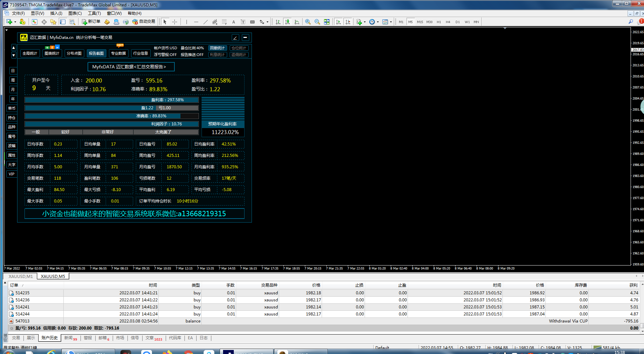644x354 pixels.
Task: Switch chart to candlestick mode
Action: tap(287, 22)
